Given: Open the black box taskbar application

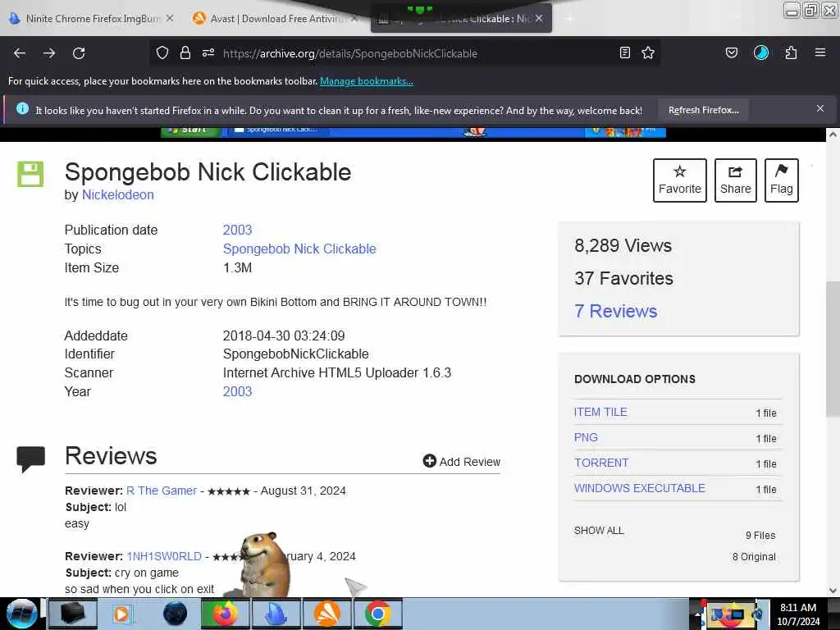Looking at the screenshot, I should [x=73, y=614].
